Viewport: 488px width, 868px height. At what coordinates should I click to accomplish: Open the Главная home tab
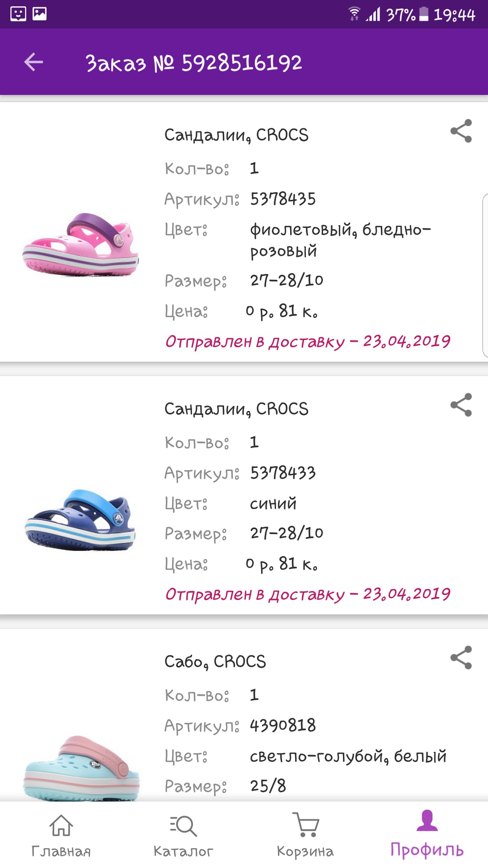[x=61, y=835]
